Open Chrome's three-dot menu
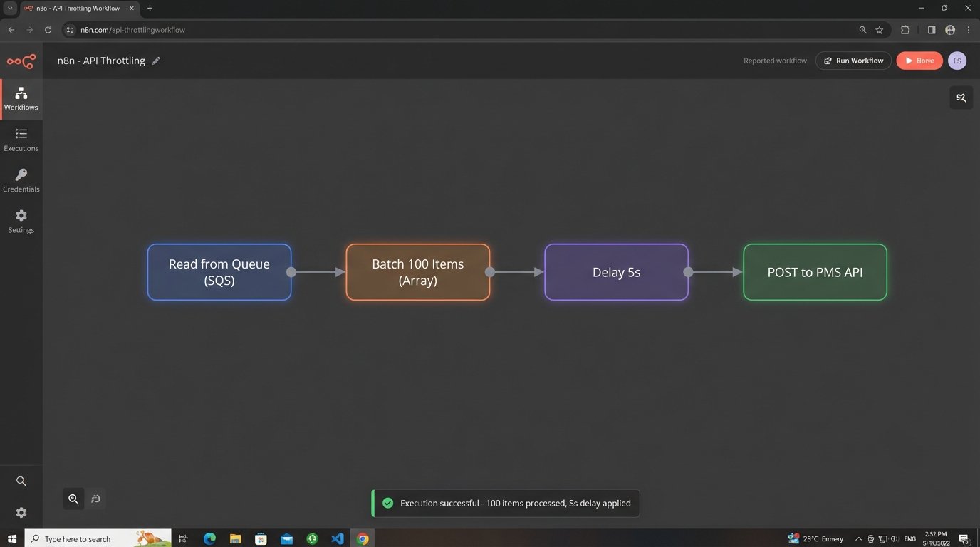This screenshot has width=980, height=547. tap(969, 30)
